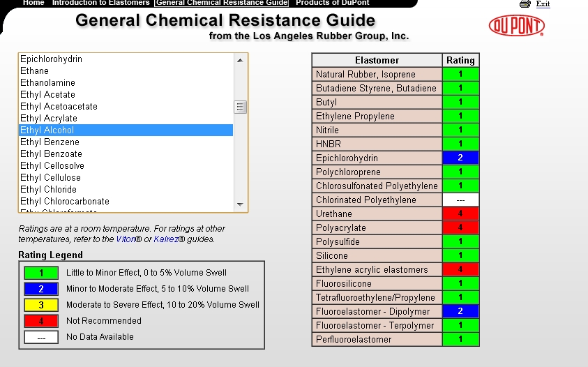Image resolution: width=588 pixels, height=367 pixels.
Task: Click the red Urethane rating cell
Action: click(x=460, y=214)
